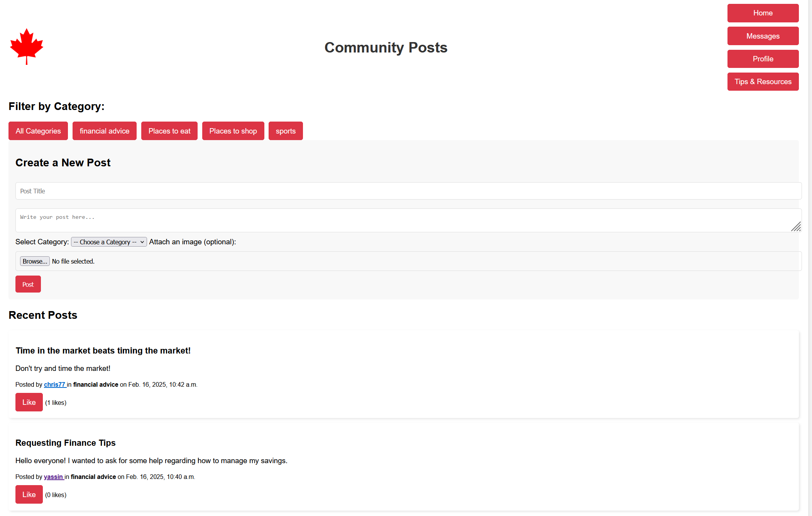Viewport: 812px width, 516px height.
Task: Click the Post Title input field
Action: [x=408, y=191]
